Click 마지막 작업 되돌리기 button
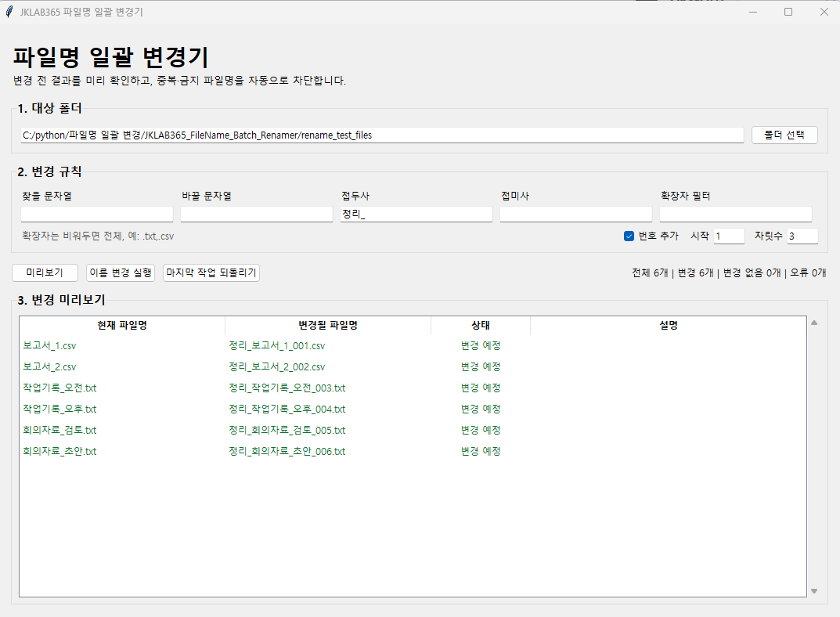This screenshot has height=617, width=840. click(x=211, y=272)
